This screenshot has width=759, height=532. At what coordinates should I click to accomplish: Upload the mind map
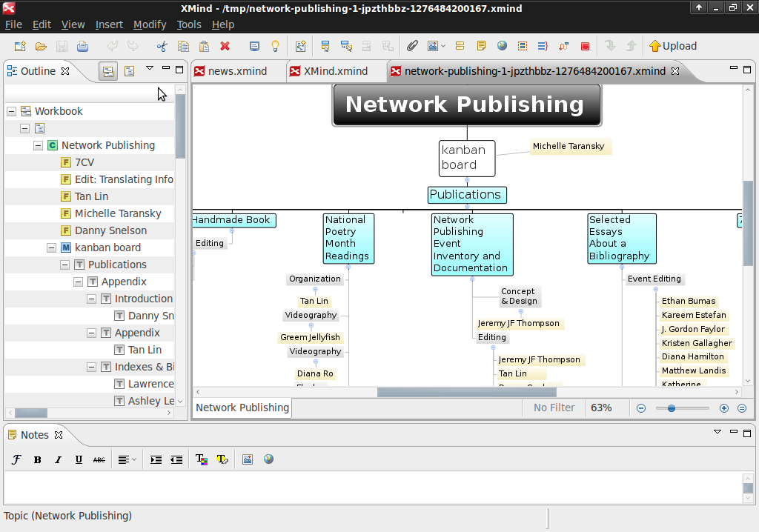pyautogui.click(x=673, y=46)
